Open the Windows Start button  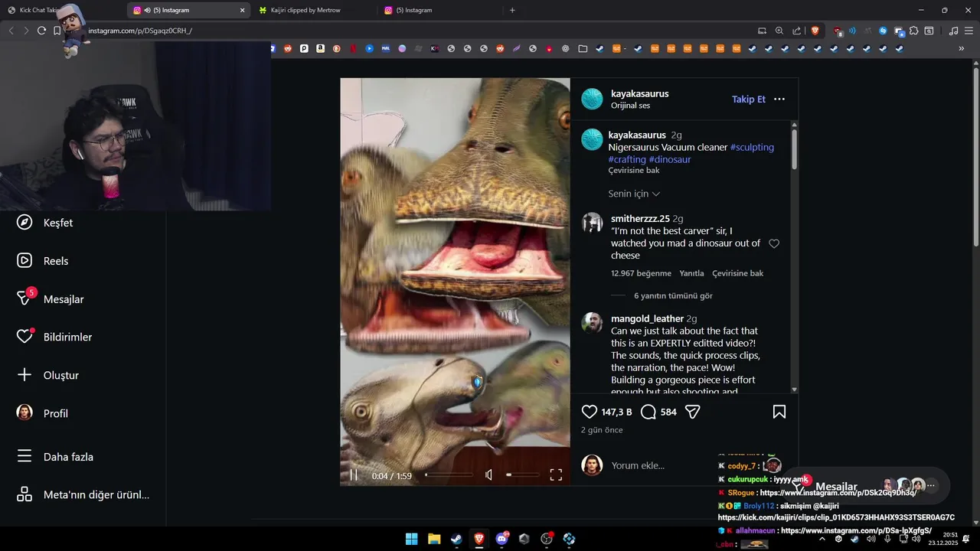pos(411,539)
